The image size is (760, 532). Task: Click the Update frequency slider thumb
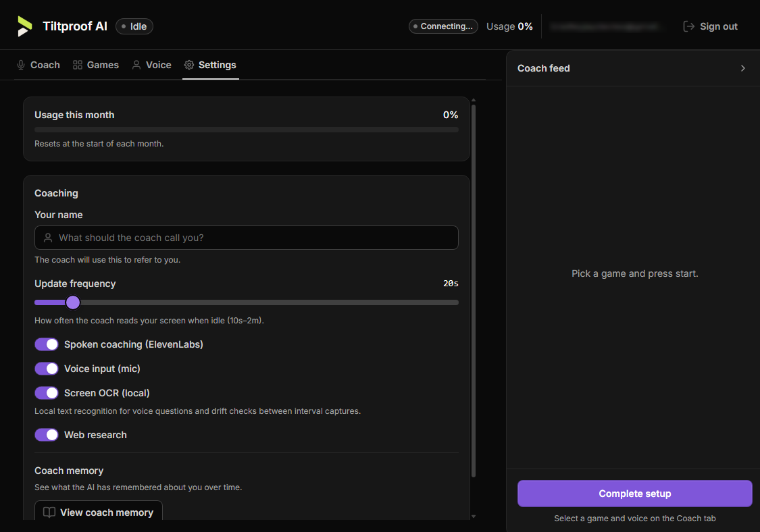(x=73, y=302)
